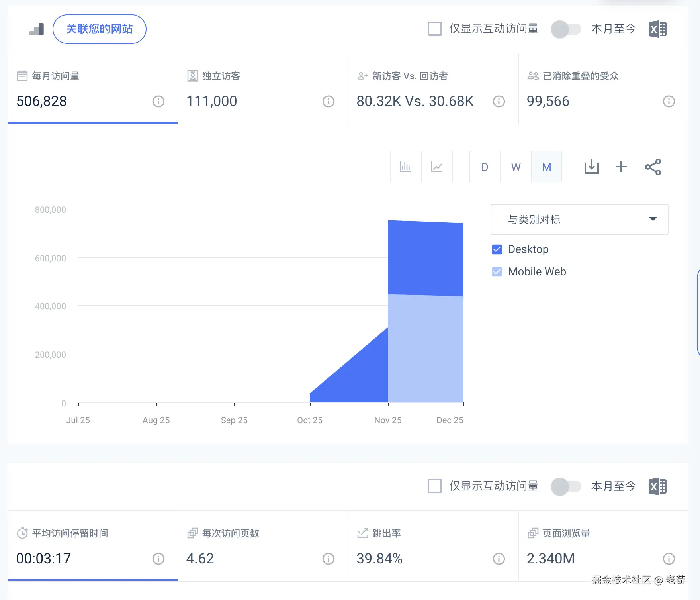The width and height of the screenshot is (700, 600).
Task: Switch chart to line chart view
Action: 437,167
